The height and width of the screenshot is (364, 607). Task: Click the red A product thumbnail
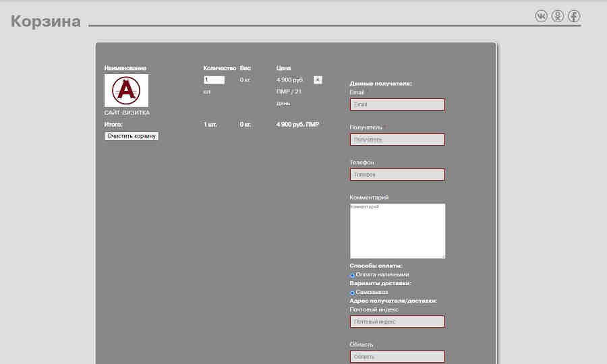[126, 90]
